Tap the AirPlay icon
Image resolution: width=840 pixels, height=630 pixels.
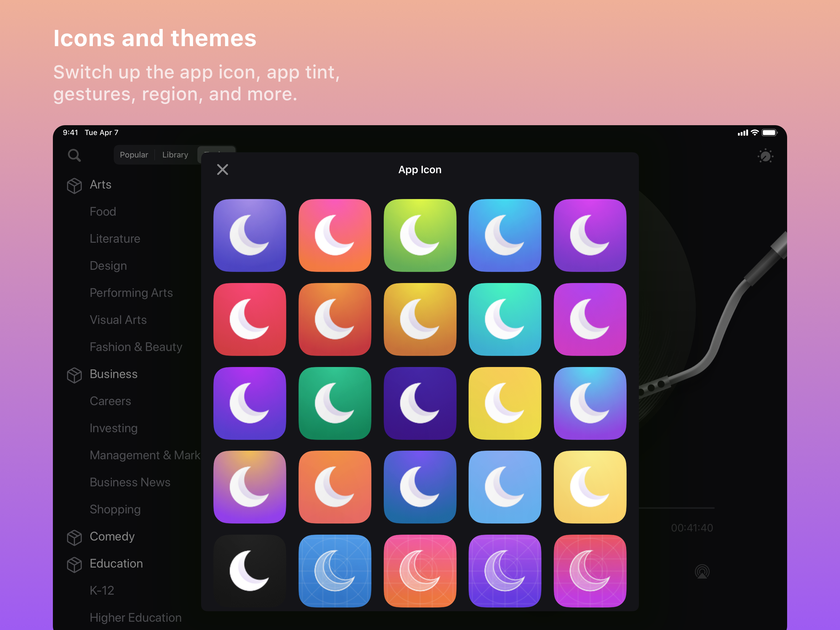coord(702,572)
